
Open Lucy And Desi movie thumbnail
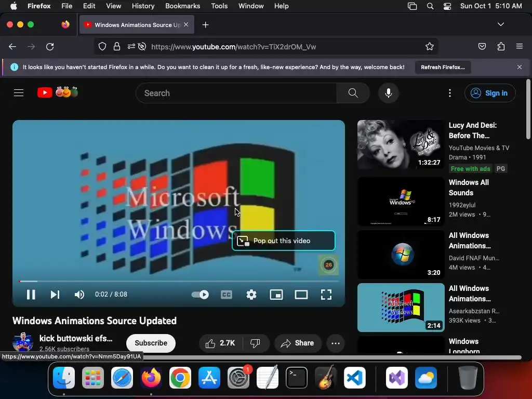coord(401,144)
